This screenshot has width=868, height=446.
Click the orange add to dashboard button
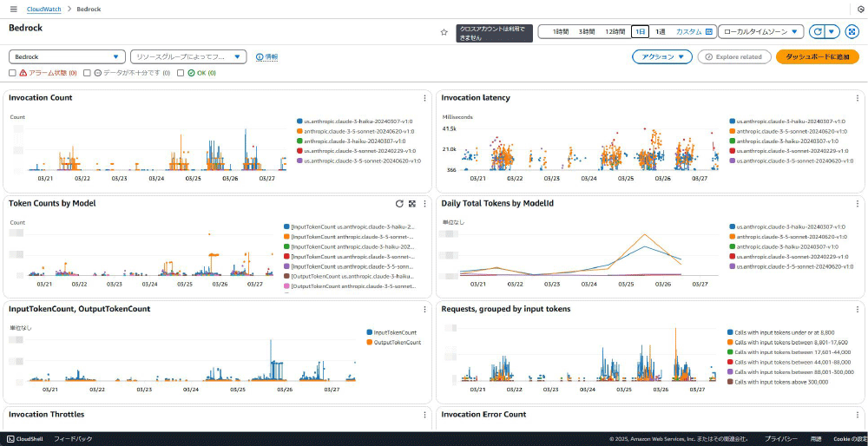pos(817,56)
